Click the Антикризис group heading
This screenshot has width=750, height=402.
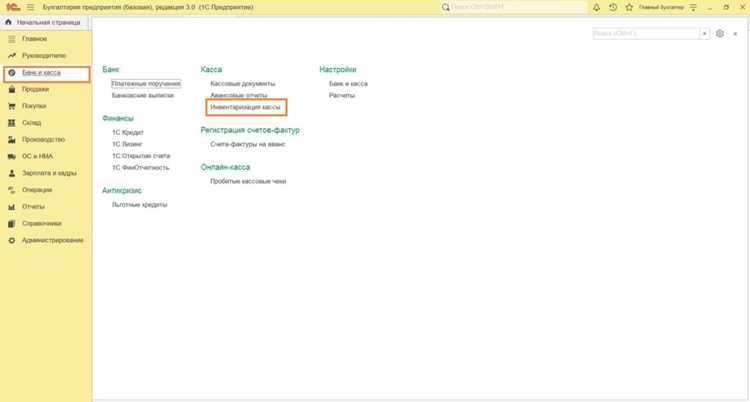[122, 190]
